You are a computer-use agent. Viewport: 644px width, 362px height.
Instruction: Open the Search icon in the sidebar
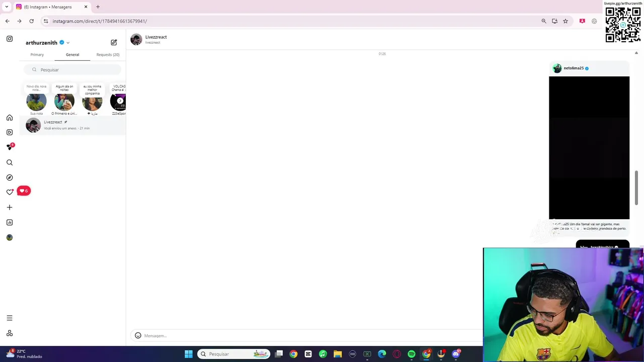click(x=10, y=162)
